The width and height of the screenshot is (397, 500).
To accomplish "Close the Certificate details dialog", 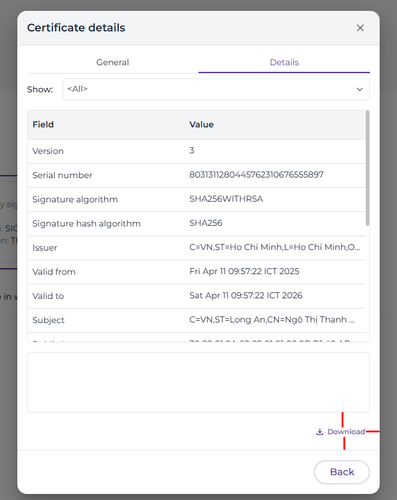I will pos(360,28).
